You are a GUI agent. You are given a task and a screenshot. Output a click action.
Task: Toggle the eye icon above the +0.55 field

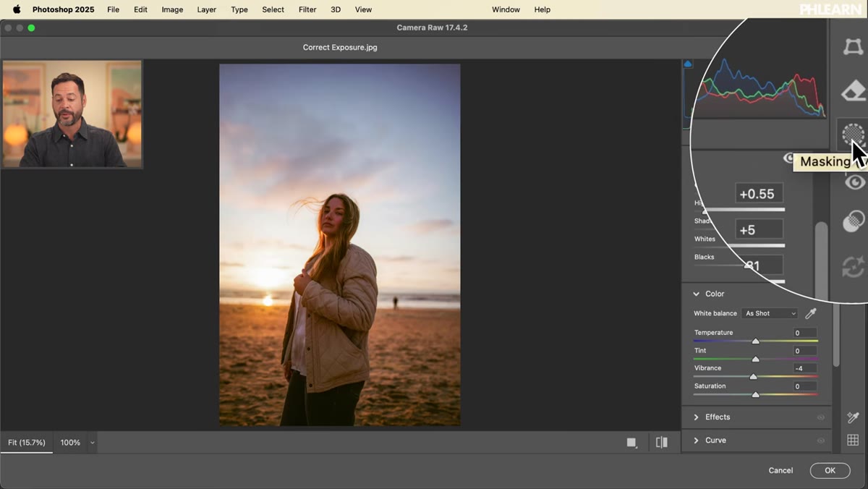788,158
